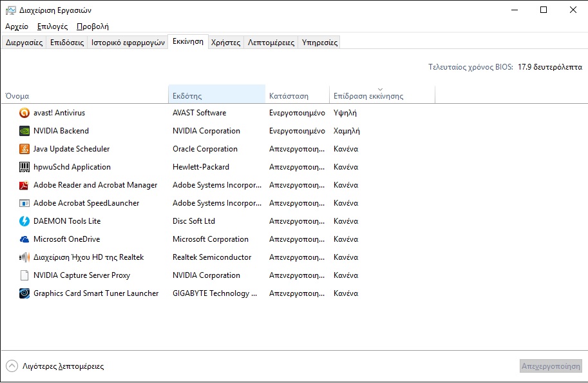Select the avast! Antivirus row name
This screenshot has height=383, width=588.
coord(59,113)
